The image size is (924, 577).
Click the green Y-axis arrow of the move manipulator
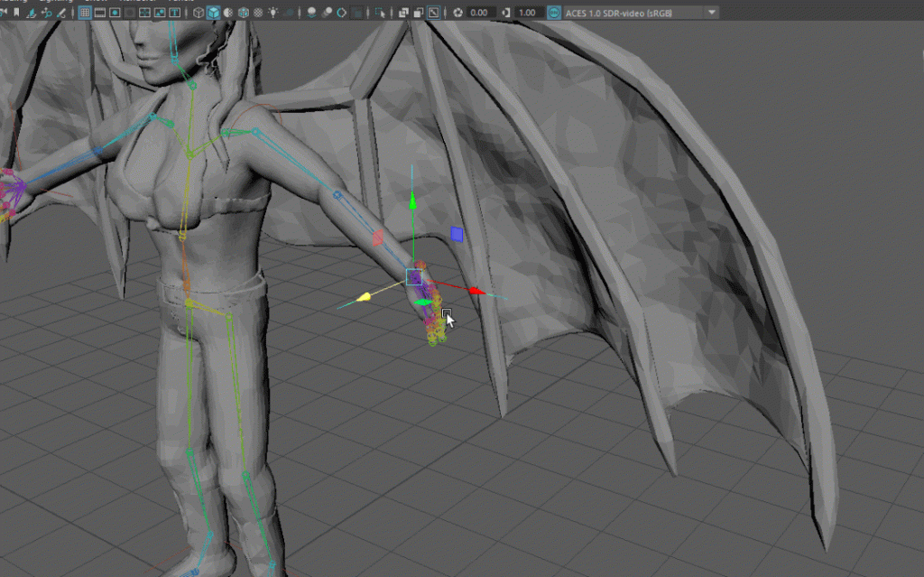pos(412,201)
